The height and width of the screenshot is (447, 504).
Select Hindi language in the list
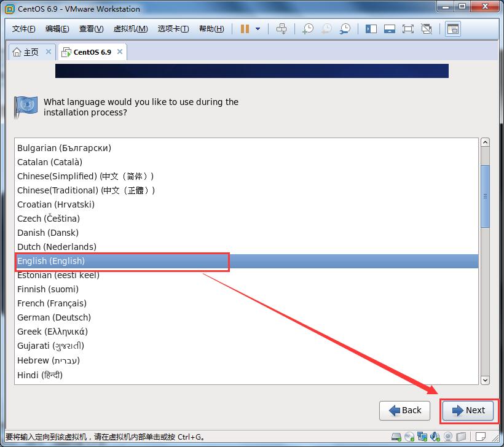click(x=246, y=375)
